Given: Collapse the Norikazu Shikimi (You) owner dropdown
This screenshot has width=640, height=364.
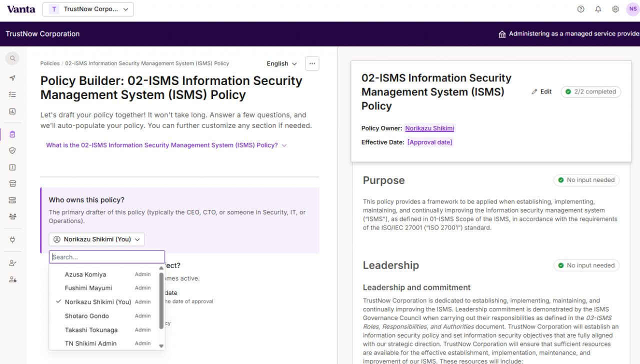Looking at the screenshot, I should [x=96, y=239].
